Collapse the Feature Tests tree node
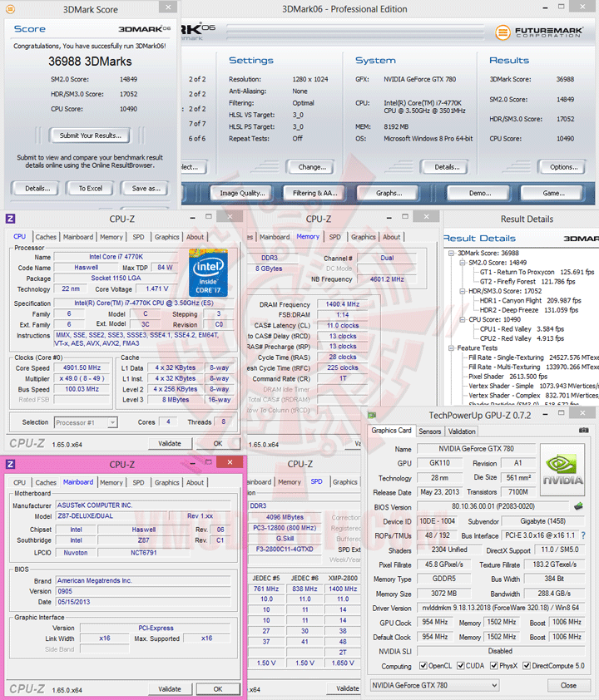Screen dimensions: 599x700 tap(451, 348)
